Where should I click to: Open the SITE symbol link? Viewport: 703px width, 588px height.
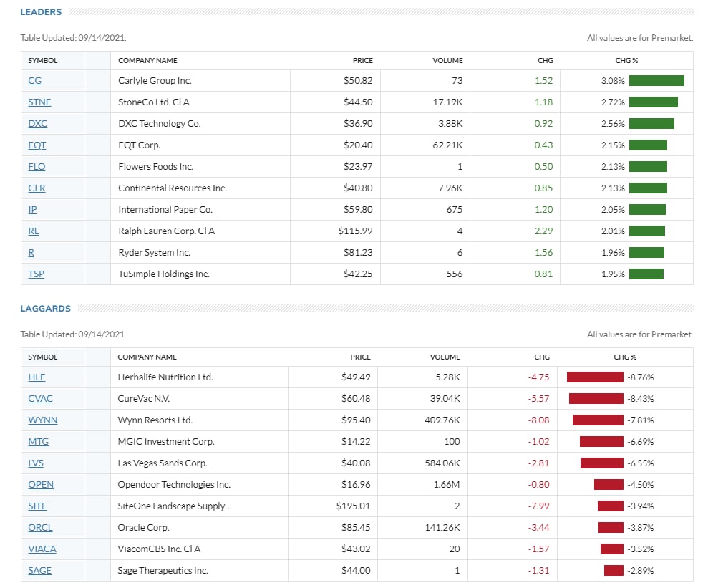(x=37, y=506)
